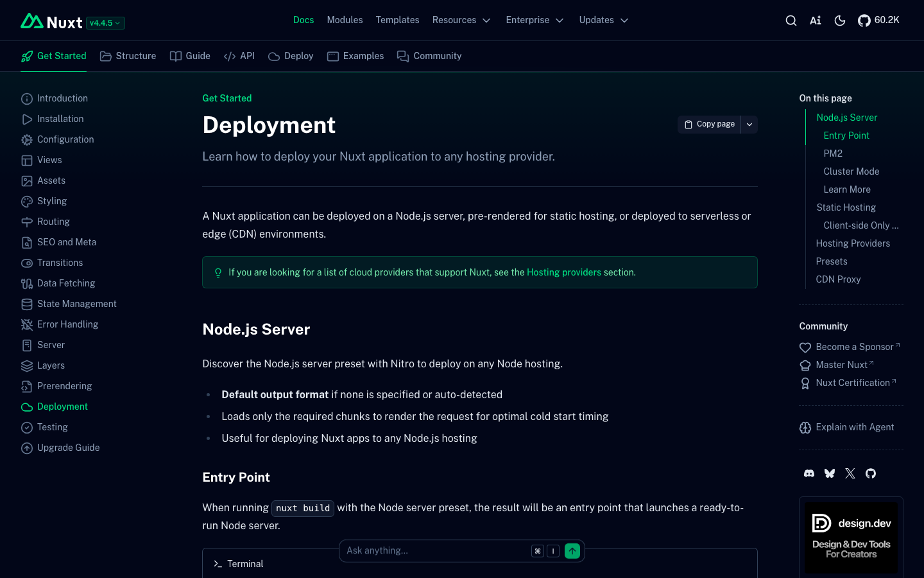Screen dimensions: 924x578
Task: Click the design.dev sponsor thumbnail
Action: coord(851,538)
